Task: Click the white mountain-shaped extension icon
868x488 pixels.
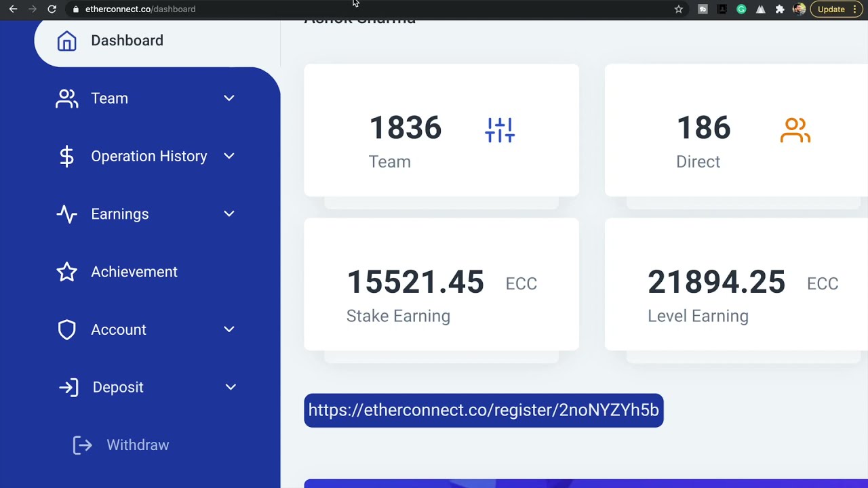Action: pyautogui.click(x=761, y=9)
